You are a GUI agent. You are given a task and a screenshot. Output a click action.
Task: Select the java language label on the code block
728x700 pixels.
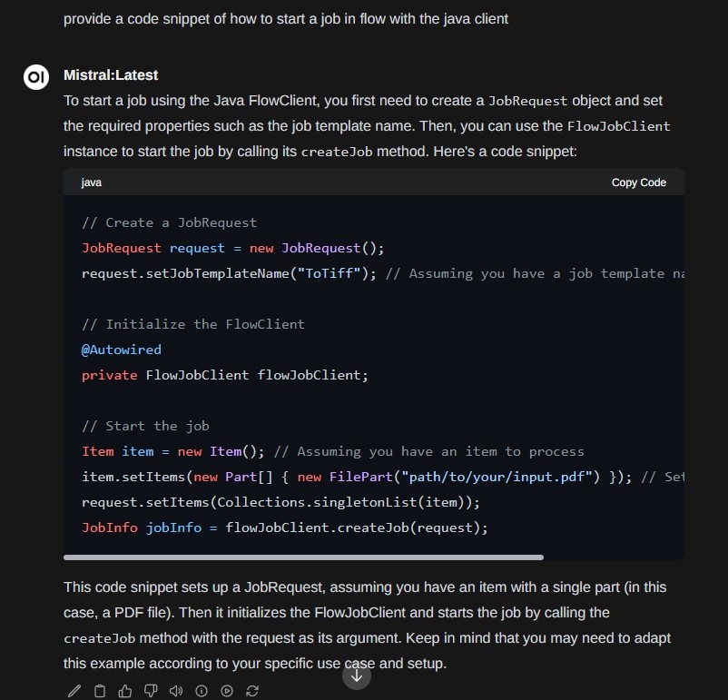91,182
